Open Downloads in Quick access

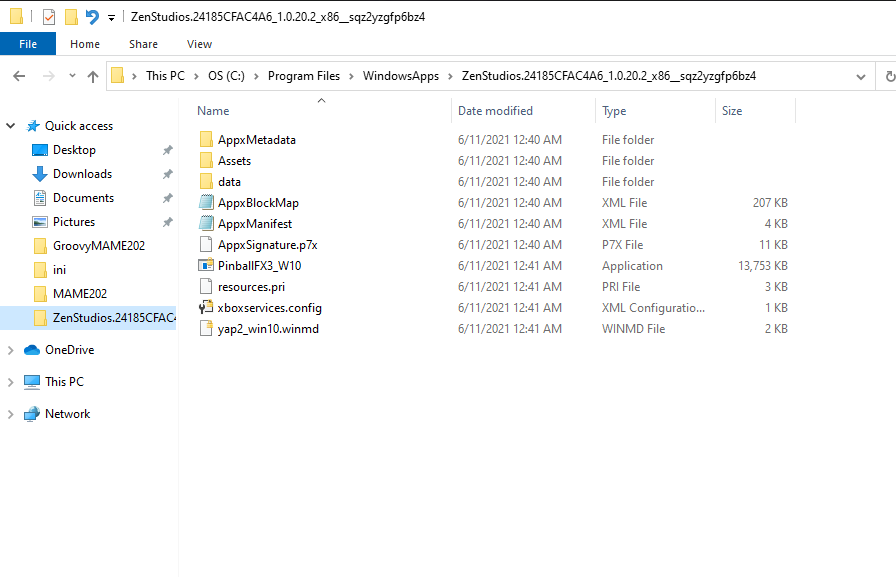click(x=82, y=174)
